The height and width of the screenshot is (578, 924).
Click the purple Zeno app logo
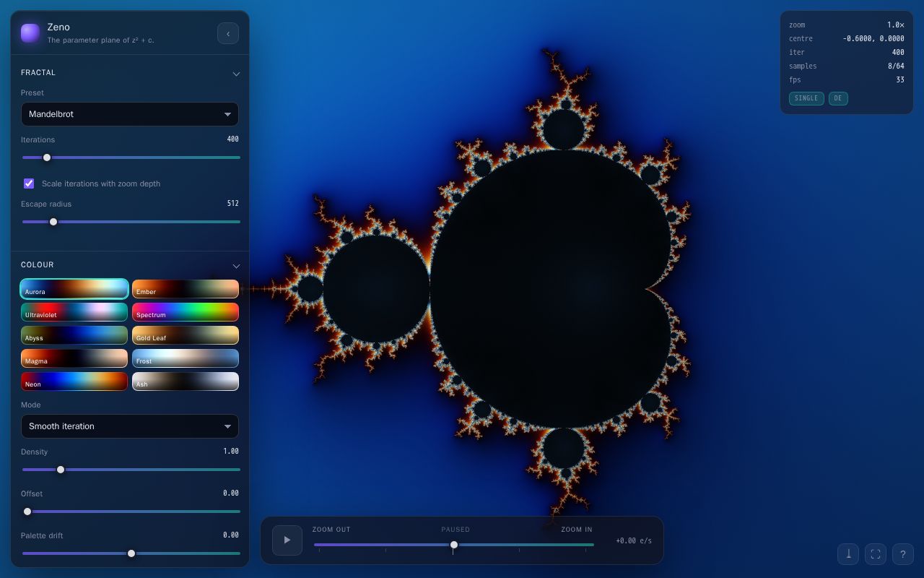click(30, 33)
